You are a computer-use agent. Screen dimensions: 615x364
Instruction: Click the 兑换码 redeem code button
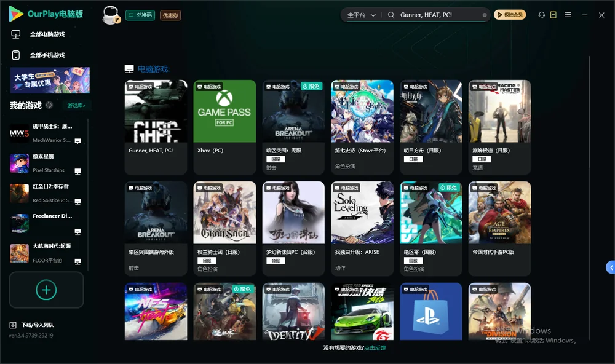pos(140,15)
